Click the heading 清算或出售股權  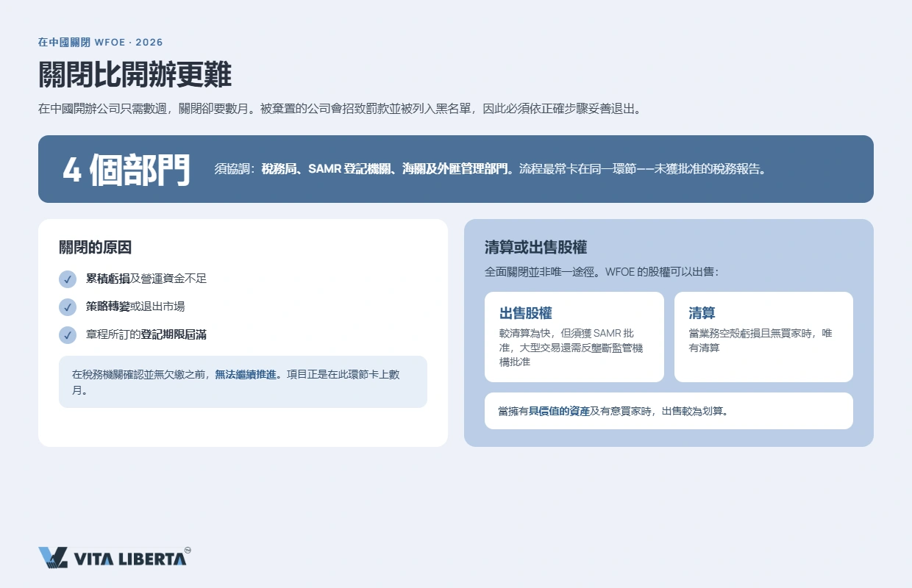click(535, 248)
